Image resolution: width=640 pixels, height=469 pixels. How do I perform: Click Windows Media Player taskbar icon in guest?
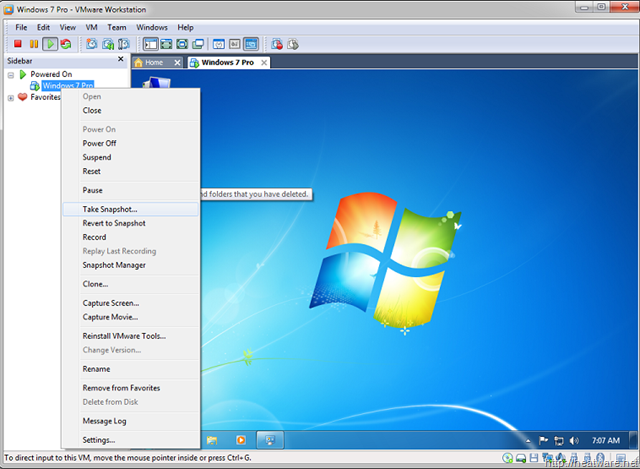[240, 439]
